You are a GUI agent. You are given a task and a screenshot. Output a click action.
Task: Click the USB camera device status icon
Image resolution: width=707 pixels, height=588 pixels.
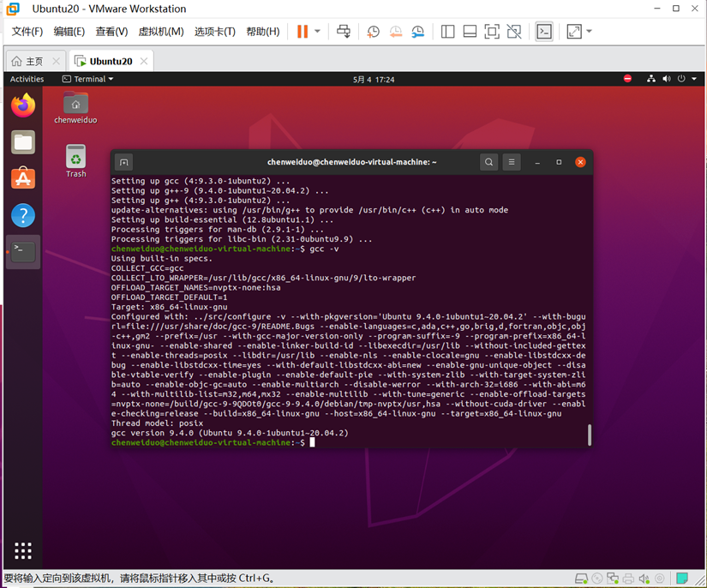(660, 579)
